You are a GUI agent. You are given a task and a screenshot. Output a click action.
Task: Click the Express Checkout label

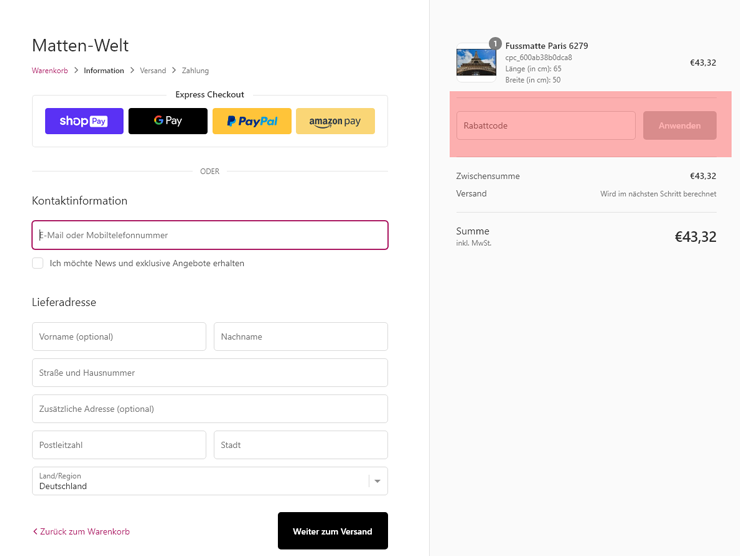[210, 94]
